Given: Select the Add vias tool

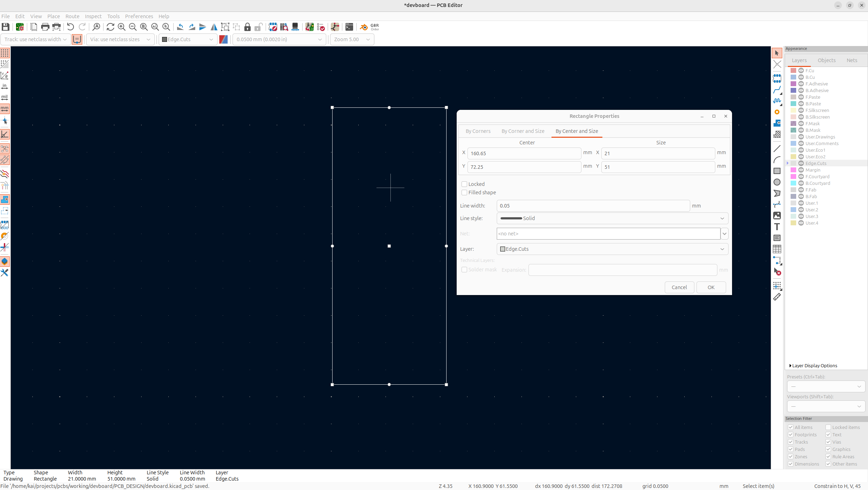Looking at the screenshot, I should [x=777, y=112].
